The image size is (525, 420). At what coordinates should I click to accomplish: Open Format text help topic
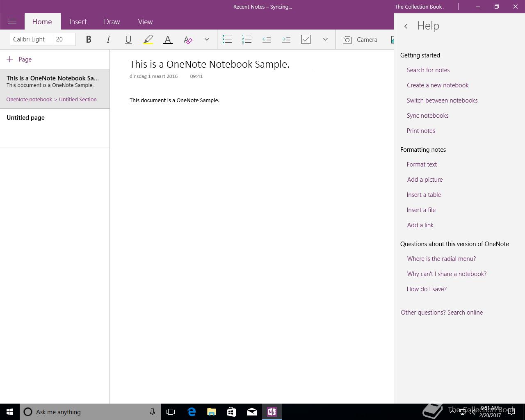[422, 164]
